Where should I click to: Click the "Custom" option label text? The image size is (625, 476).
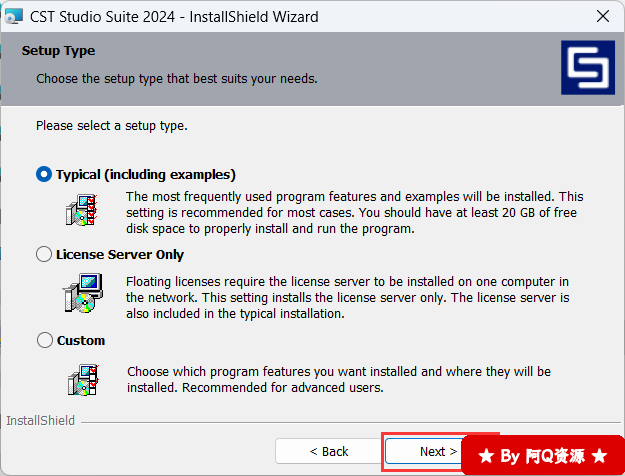81,340
